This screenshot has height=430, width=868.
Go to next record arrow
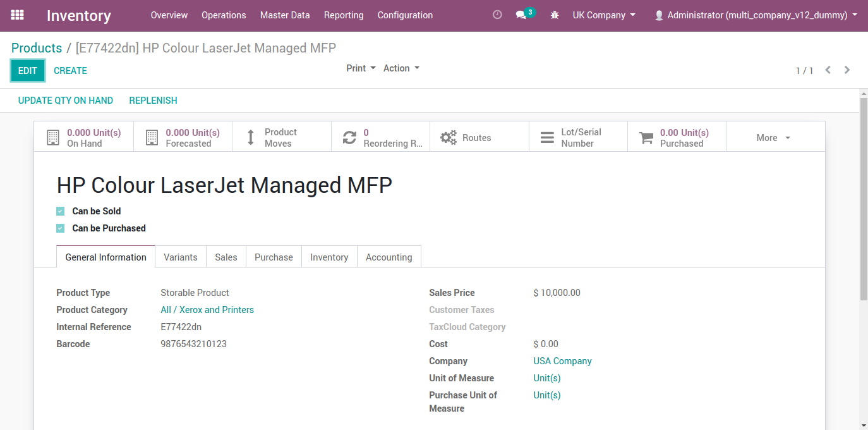(847, 70)
